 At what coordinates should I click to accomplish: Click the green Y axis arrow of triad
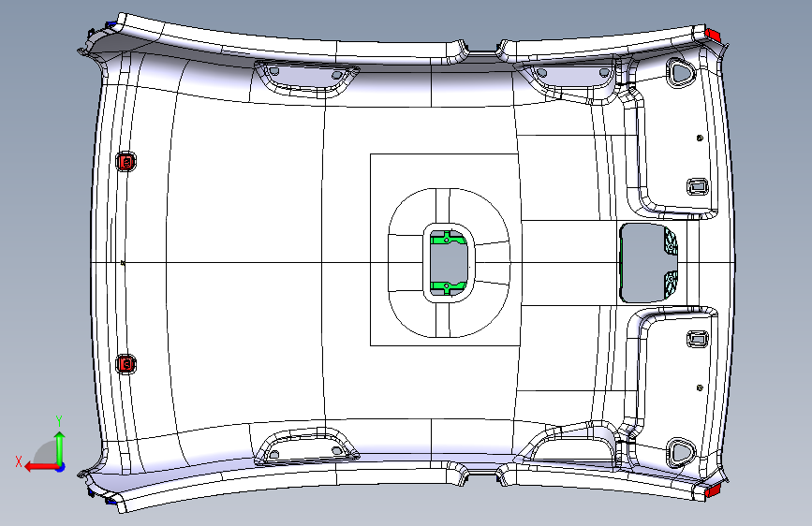tap(60, 447)
